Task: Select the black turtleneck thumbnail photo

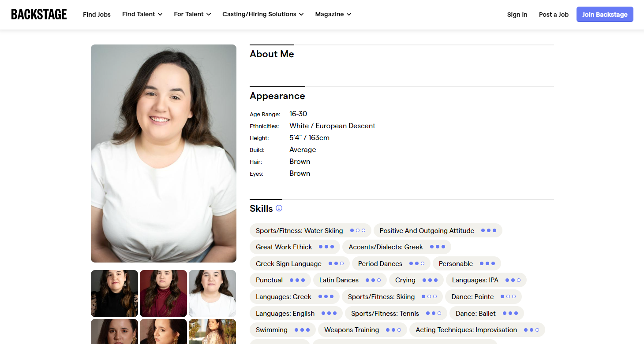Action: pyautogui.click(x=114, y=293)
